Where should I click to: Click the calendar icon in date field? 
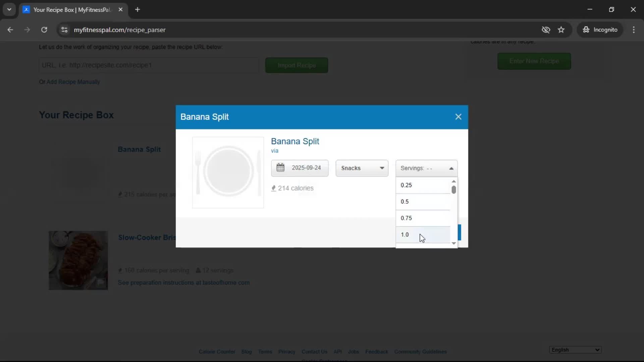click(x=280, y=167)
